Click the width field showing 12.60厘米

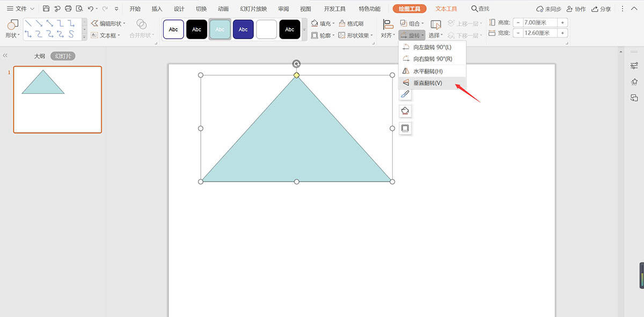coord(540,33)
